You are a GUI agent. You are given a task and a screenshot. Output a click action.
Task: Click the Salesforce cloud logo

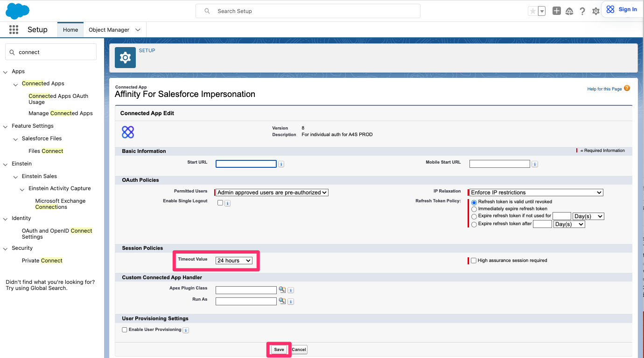click(x=17, y=10)
